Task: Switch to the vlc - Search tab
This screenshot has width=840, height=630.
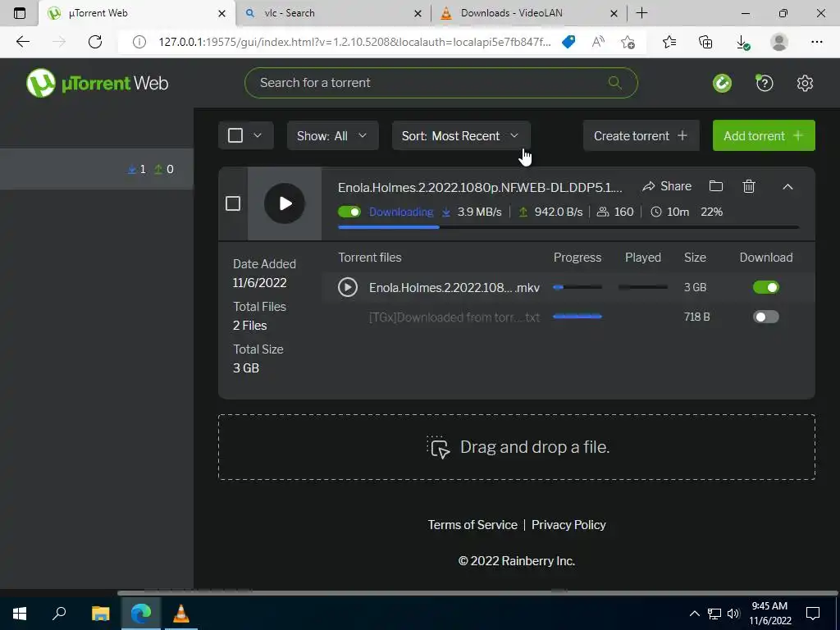Action: tap(332, 13)
